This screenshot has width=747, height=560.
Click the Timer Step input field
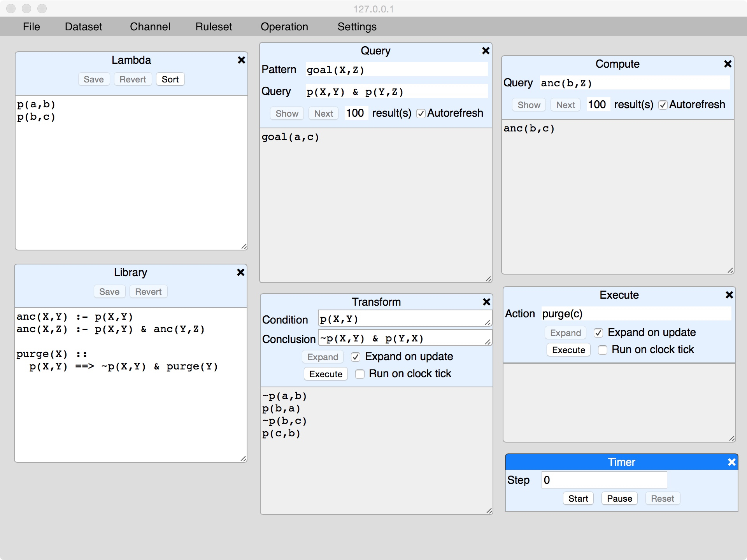(604, 480)
